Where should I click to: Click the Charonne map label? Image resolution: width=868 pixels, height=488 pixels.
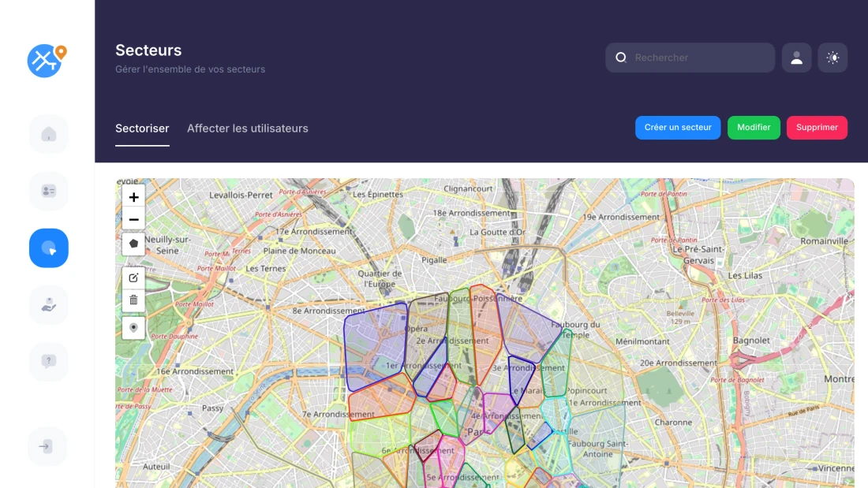[x=673, y=422]
